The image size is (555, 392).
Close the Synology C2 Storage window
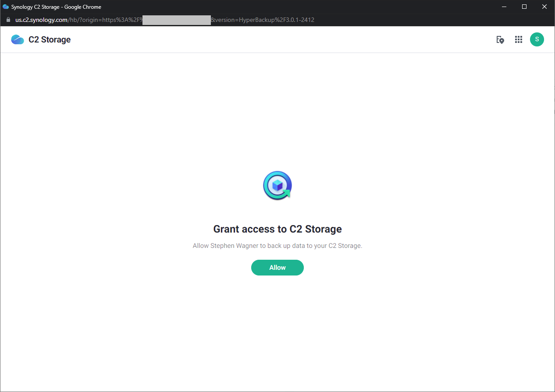(544, 7)
